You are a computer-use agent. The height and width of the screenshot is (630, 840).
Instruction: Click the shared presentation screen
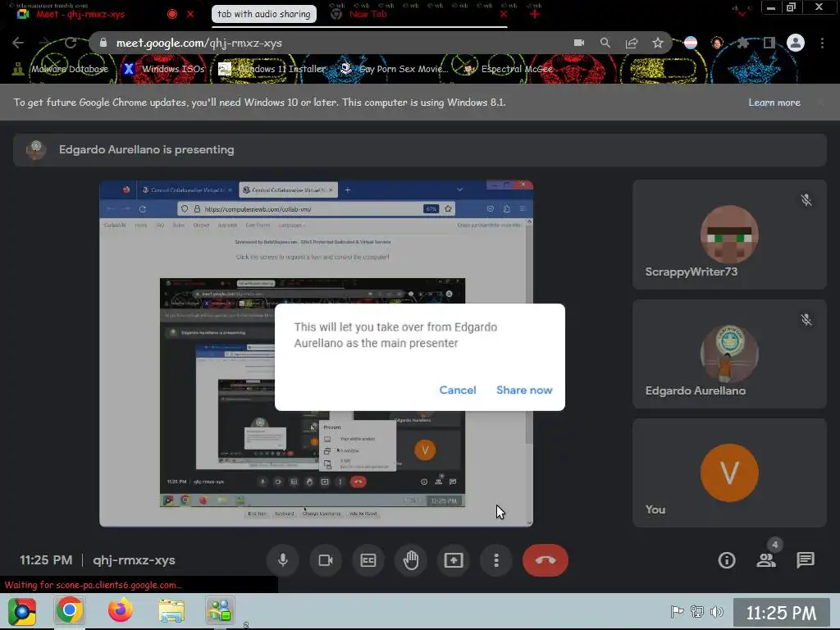pyautogui.click(x=316, y=354)
